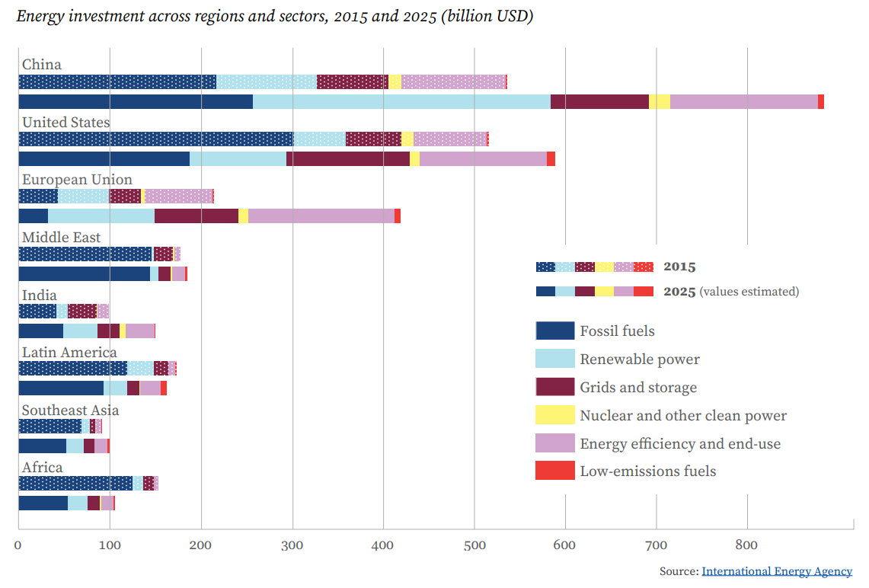The width and height of the screenshot is (869, 588).
Task: Click the 2015 dotted pattern legend strip
Action: 594,267
